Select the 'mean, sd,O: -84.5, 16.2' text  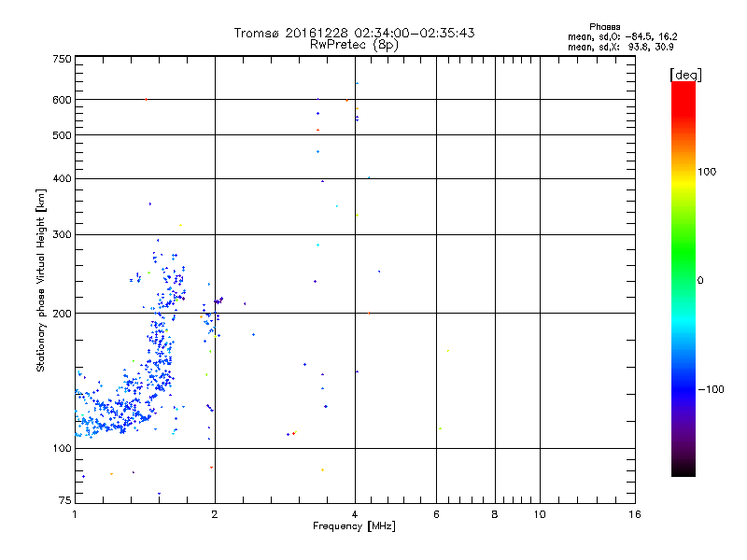coord(622,36)
